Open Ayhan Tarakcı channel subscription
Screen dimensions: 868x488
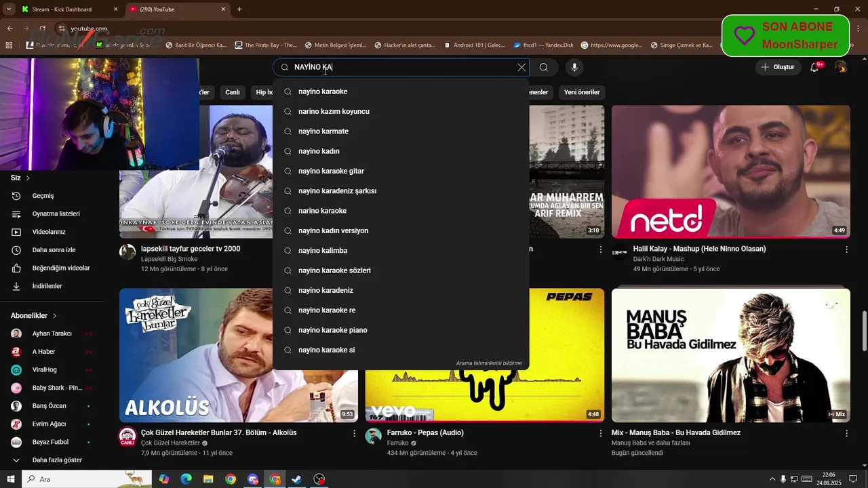coord(52,333)
